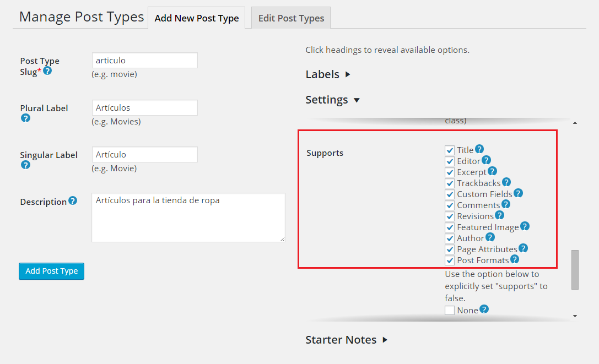This screenshot has height=364, width=599.
Task: Switch to Edit Post Types tab
Action: pos(291,18)
